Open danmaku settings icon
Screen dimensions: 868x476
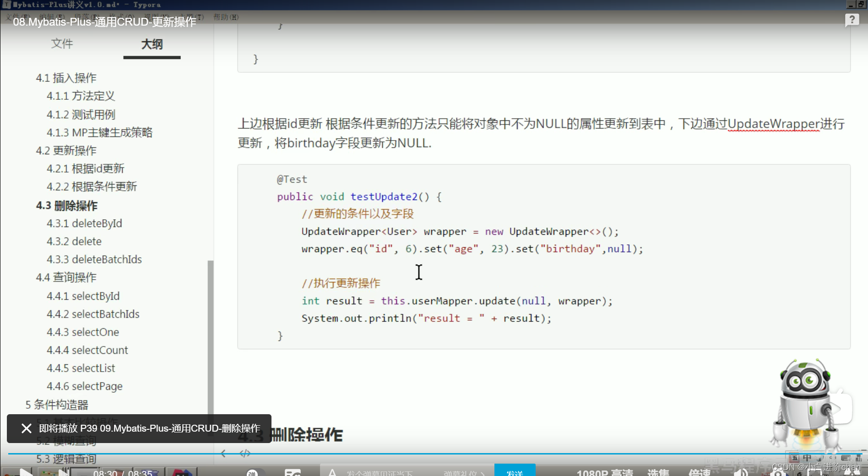coord(293,473)
